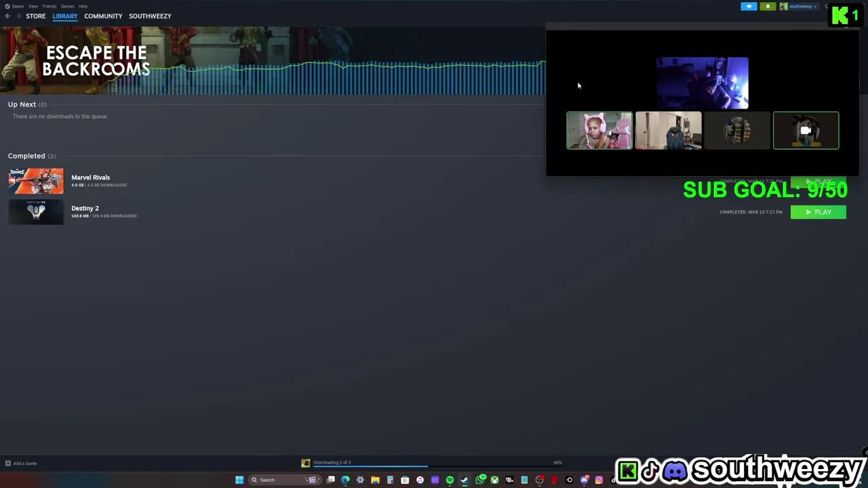
Task: Open the Windows Start menu
Action: (239, 480)
